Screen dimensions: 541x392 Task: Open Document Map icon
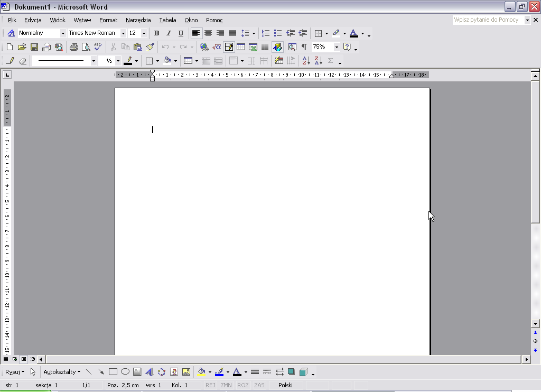pos(292,47)
